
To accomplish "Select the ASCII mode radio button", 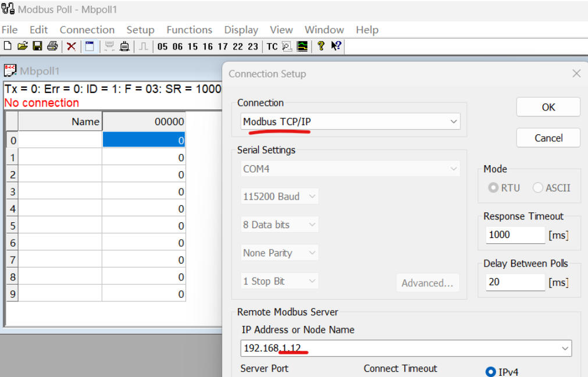I will 537,188.
